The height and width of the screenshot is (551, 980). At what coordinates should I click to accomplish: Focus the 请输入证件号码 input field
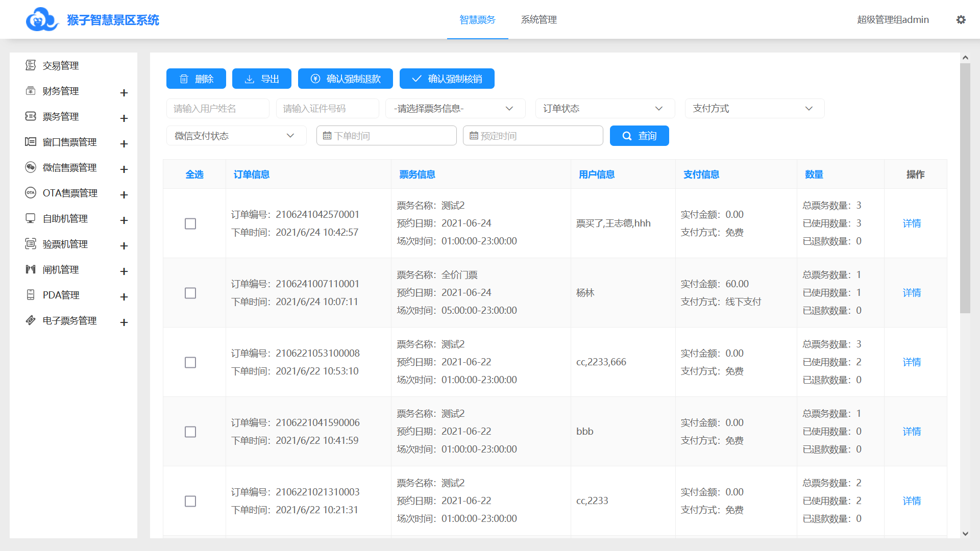click(x=327, y=109)
